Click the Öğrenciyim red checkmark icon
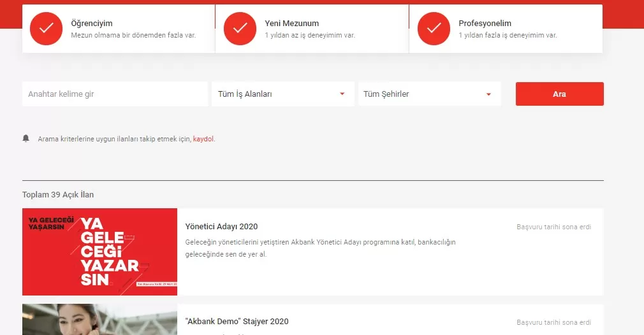Screen dimensions: 644x335 coord(46,29)
